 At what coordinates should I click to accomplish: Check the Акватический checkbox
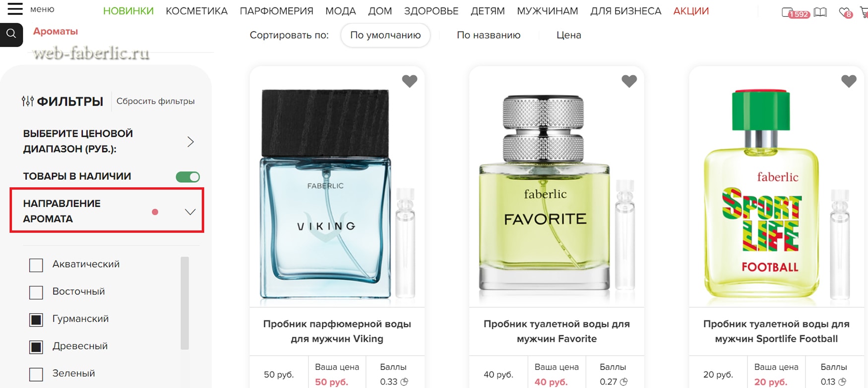[36, 265]
